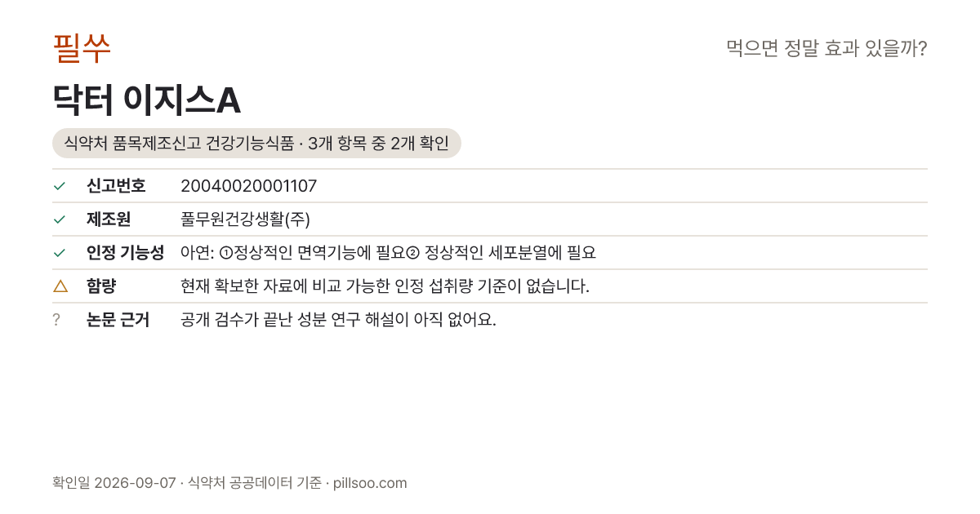Image resolution: width=980 pixels, height=514 pixels.
Task: Click the 인정 기능성 row label
Action: pyautogui.click(x=125, y=253)
